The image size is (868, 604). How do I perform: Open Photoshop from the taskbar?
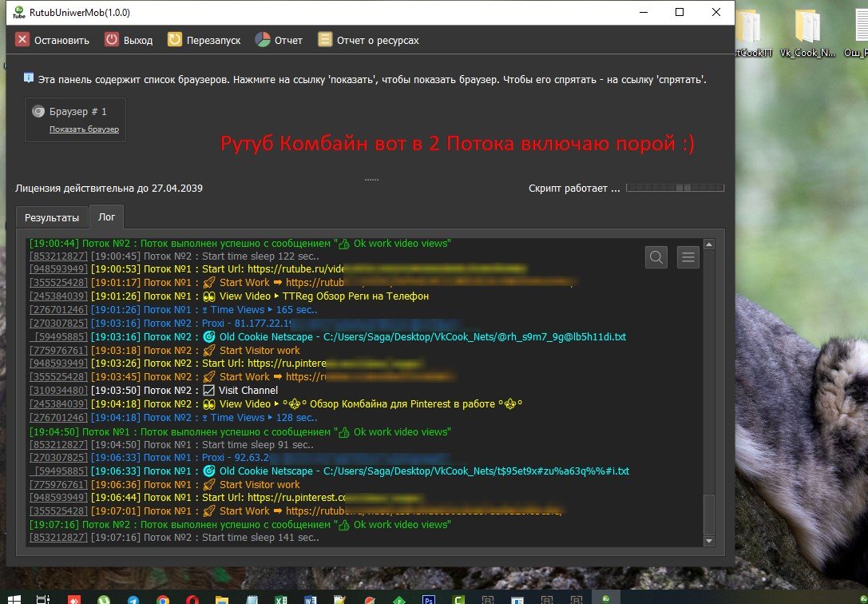428,598
